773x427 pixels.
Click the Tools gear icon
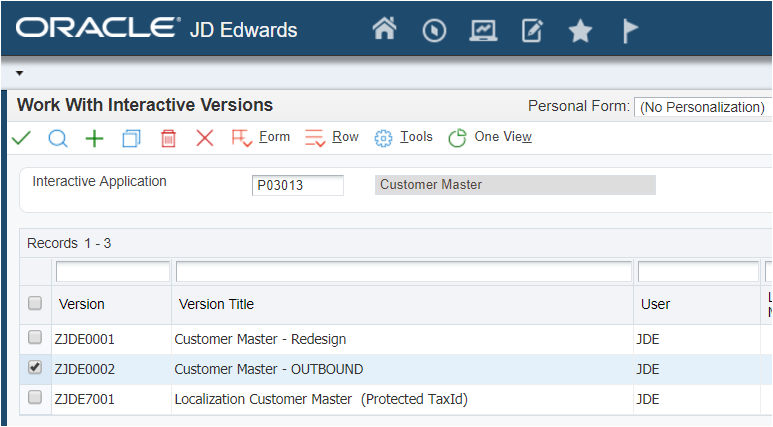tap(383, 139)
